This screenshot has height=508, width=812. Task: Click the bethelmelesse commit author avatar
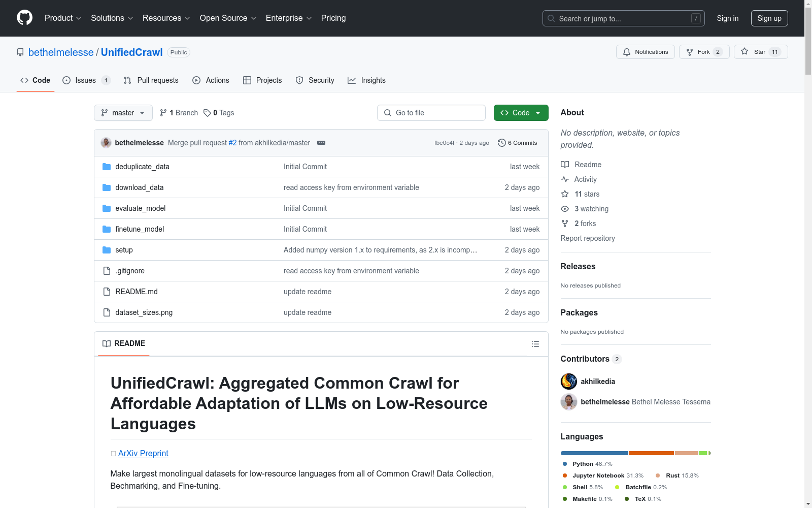[106, 143]
